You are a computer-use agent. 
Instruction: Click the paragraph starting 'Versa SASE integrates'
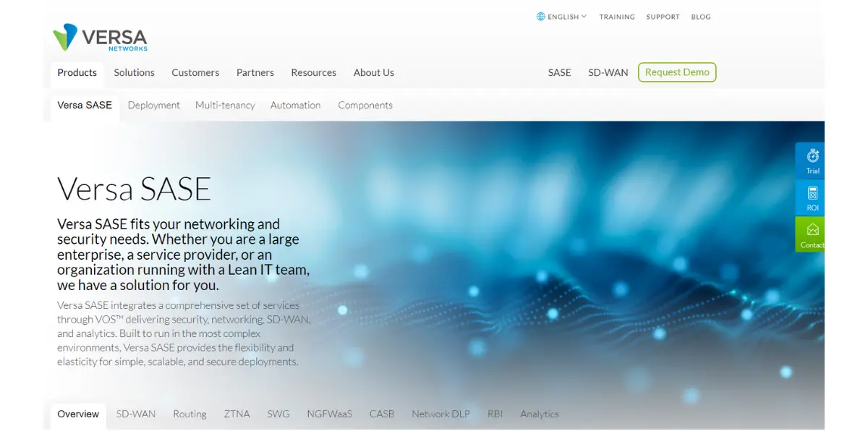click(x=184, y=333)
